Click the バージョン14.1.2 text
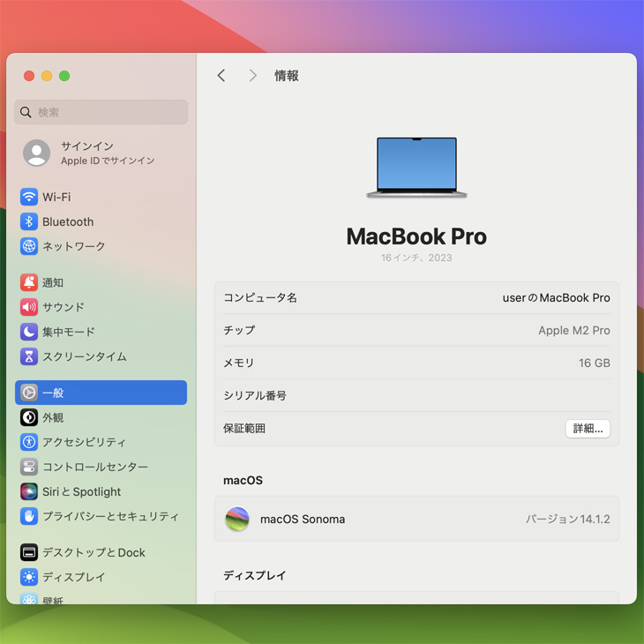This screenshot has width=644, height=644. (x=568, y=519)
